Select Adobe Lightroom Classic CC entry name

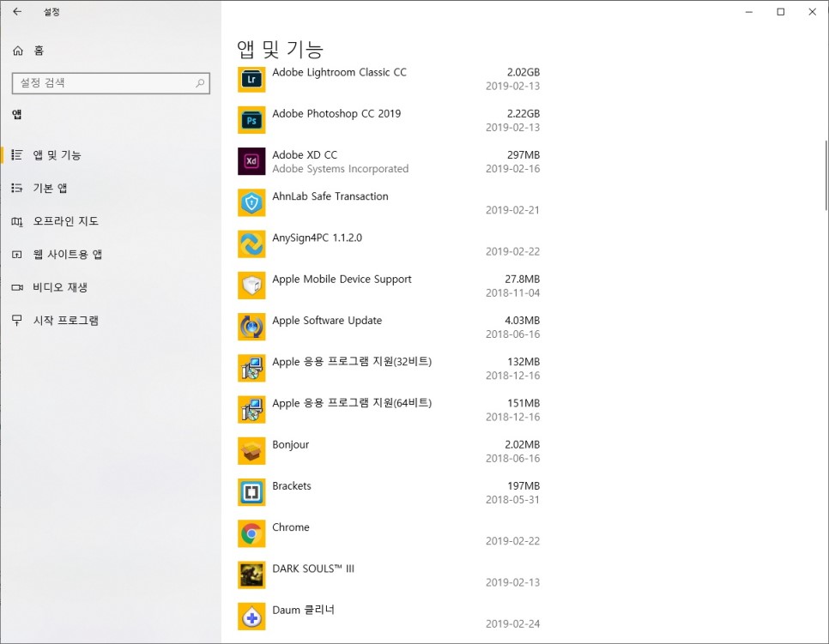[x=340, y=72]
